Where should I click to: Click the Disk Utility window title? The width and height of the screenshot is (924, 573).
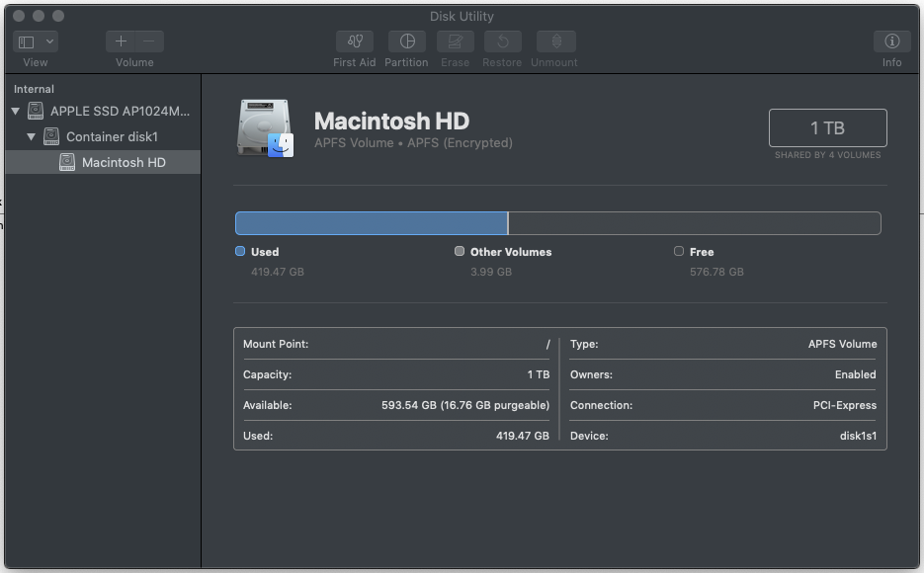tap(462, 17)
